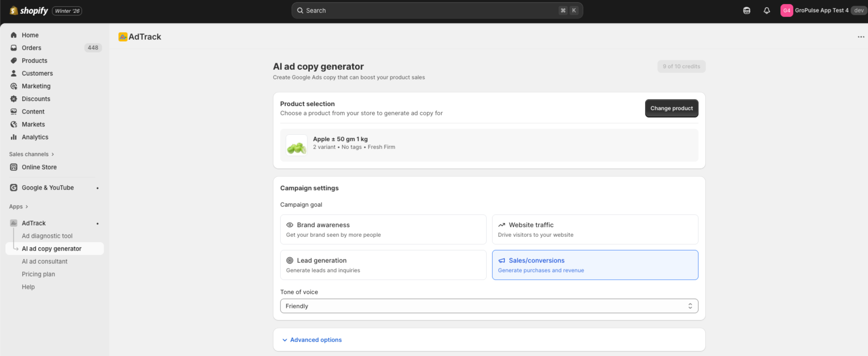This screenshot has height=356, width=868.
Task: Click the Google & YouTube channel icon
Action: [x=14, y=187]
